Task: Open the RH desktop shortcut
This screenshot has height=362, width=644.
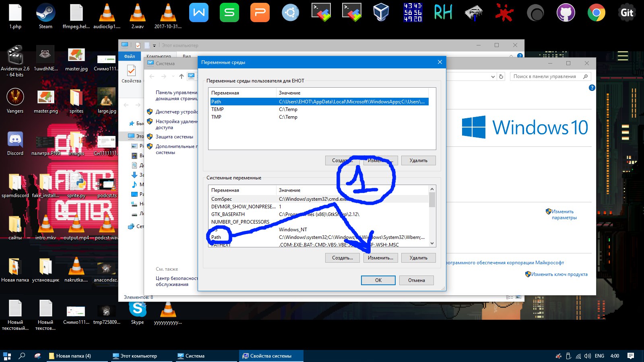Action: coord(443,12)
